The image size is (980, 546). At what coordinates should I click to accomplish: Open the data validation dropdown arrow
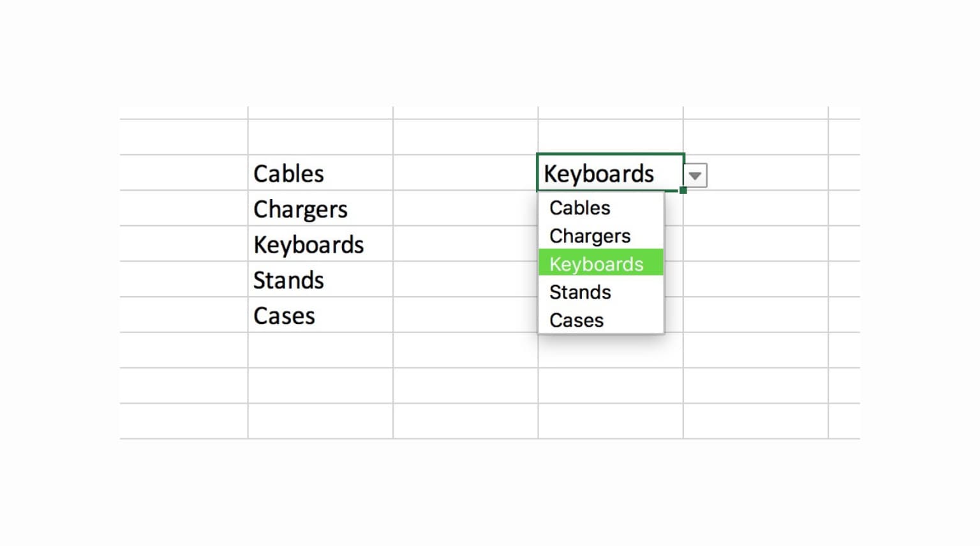click(x=695, y=175)
